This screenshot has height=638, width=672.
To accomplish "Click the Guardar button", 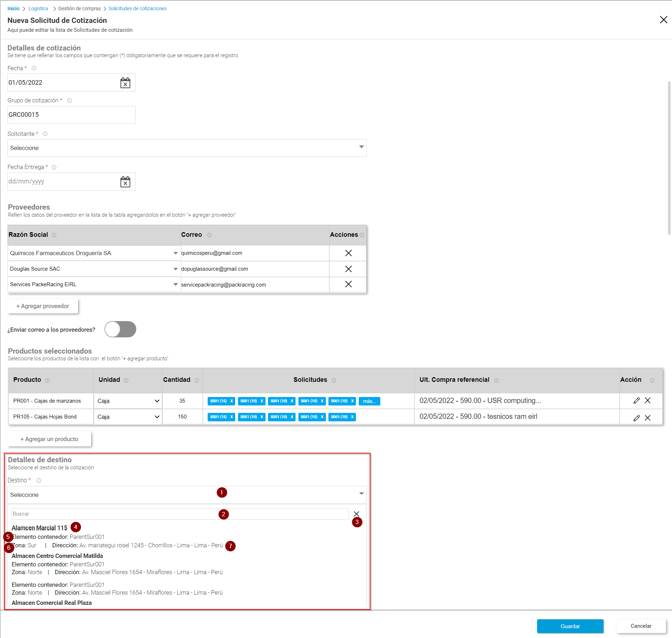I will tap(570, 626).
